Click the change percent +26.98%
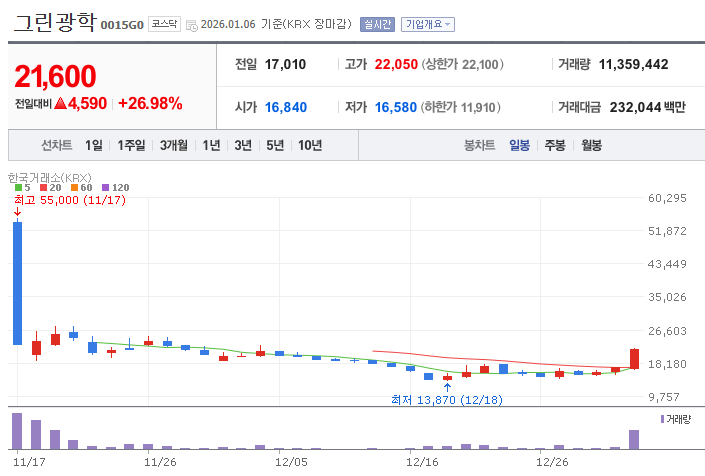Image resolution: width=705 pixels, height=476 pixels. pyautogui.click(x=150, y=103)
